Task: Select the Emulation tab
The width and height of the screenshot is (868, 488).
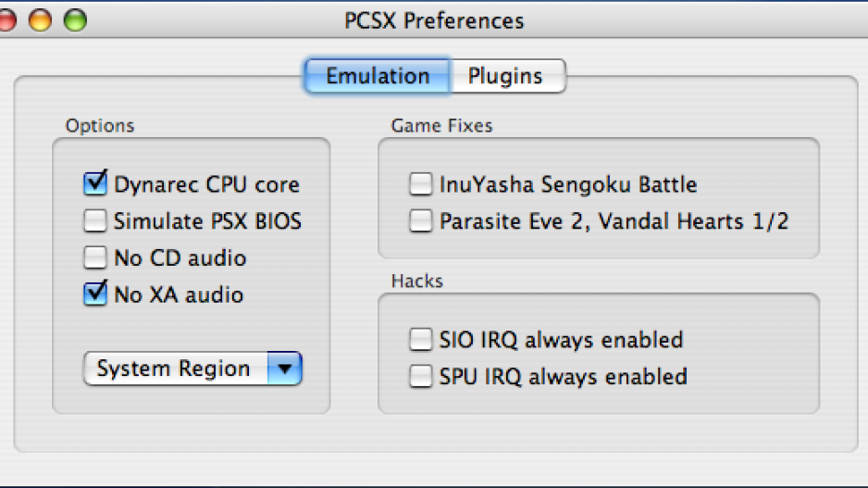Action: pos(378,76)
